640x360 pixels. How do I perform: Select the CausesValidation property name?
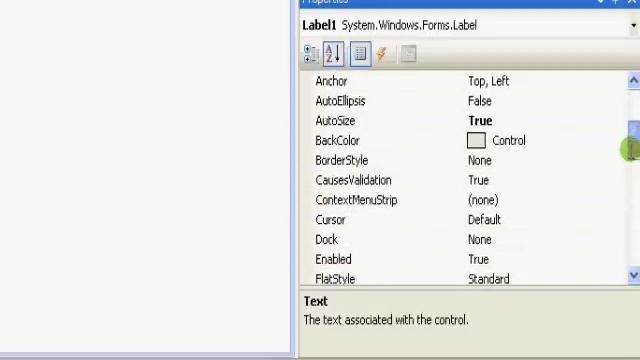coord(353,180)
